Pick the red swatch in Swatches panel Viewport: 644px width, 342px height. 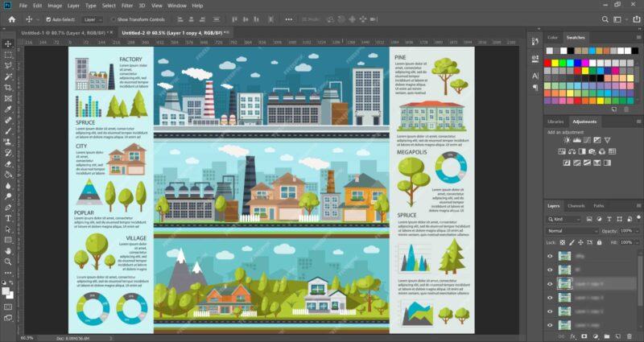(x=549, y=62)
